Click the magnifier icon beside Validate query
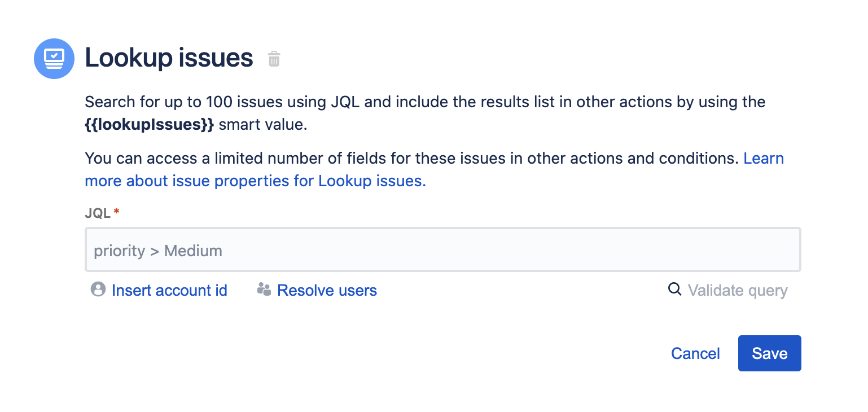Screen dimensions: 868x412 point(674,290)
